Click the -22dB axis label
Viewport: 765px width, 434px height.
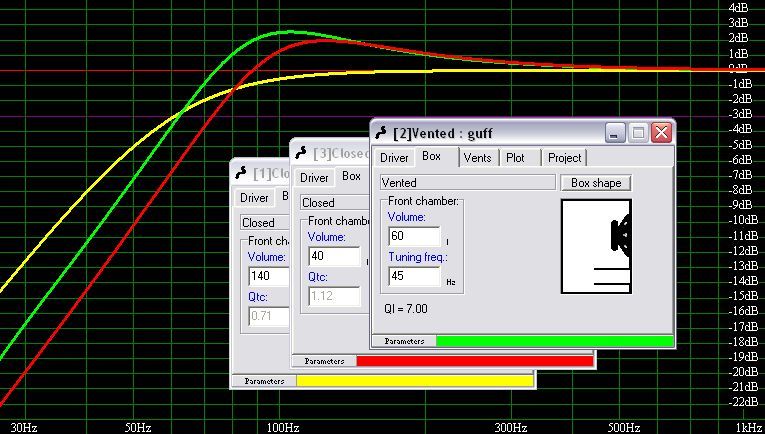coord(744,402)
